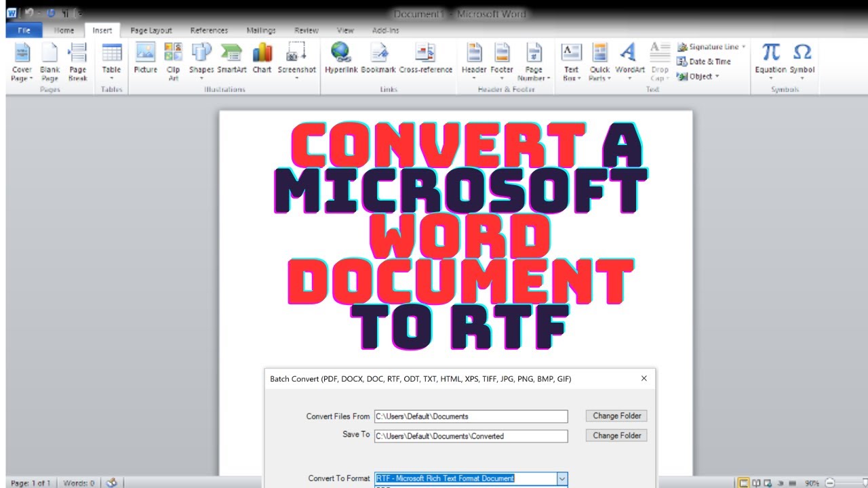
Task: Switch to the Mailings tab
Action: tap(261, 30)
